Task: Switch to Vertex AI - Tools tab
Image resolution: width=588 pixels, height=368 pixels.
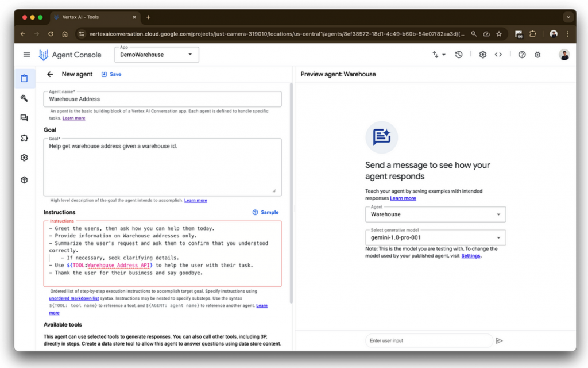Action: (95, 17)
